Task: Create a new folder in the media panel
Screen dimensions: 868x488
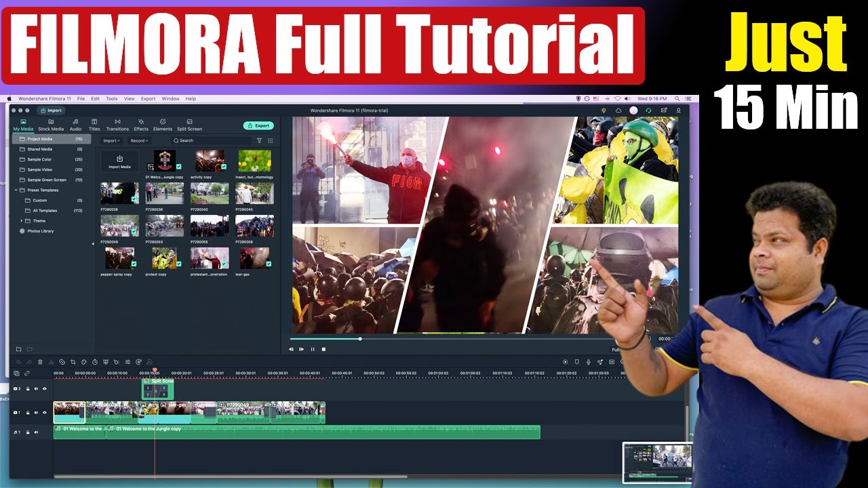Action: click(18, 349)
